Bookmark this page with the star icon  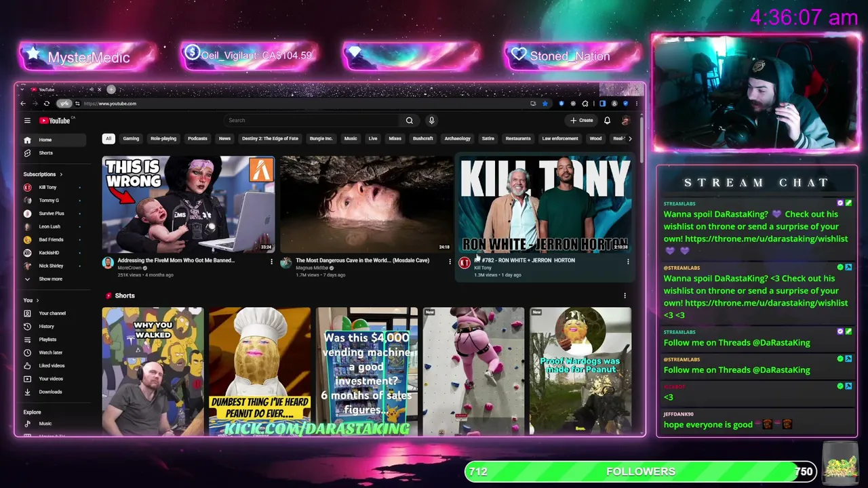[x=545, y=104]
